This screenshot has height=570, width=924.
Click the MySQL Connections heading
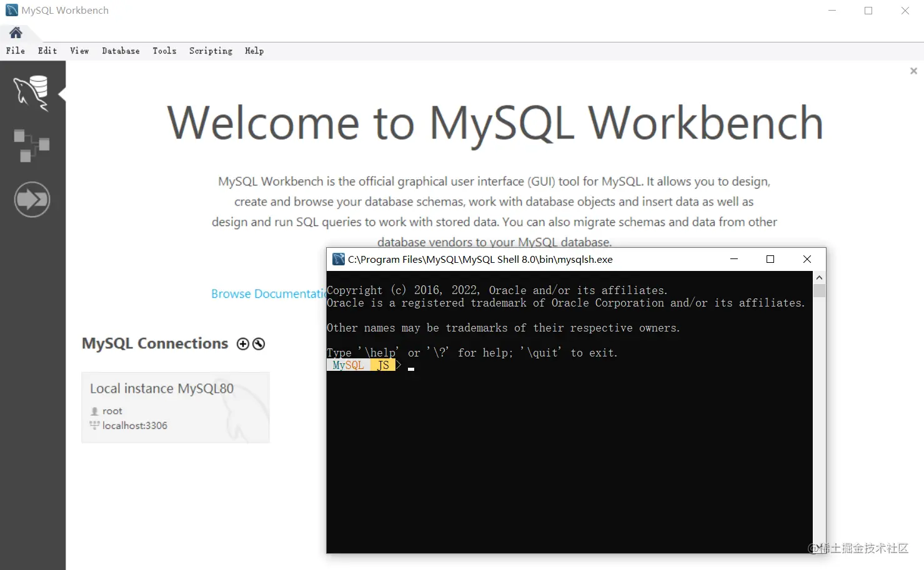coord(155,343)
